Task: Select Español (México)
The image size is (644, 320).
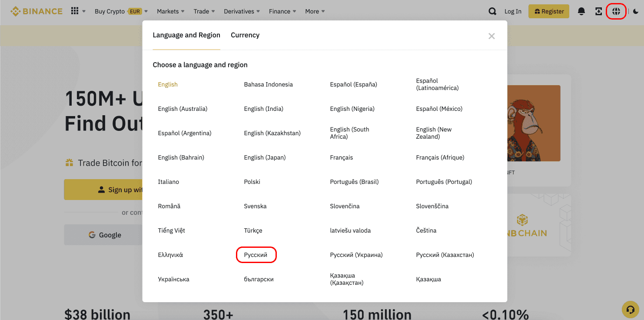Action: coord(439,109)
